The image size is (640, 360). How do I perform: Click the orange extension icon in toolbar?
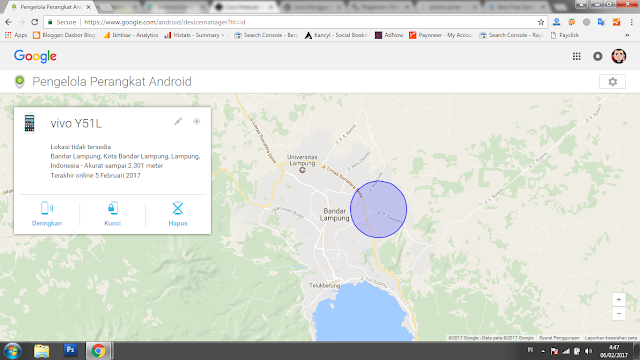pos(616,22)
